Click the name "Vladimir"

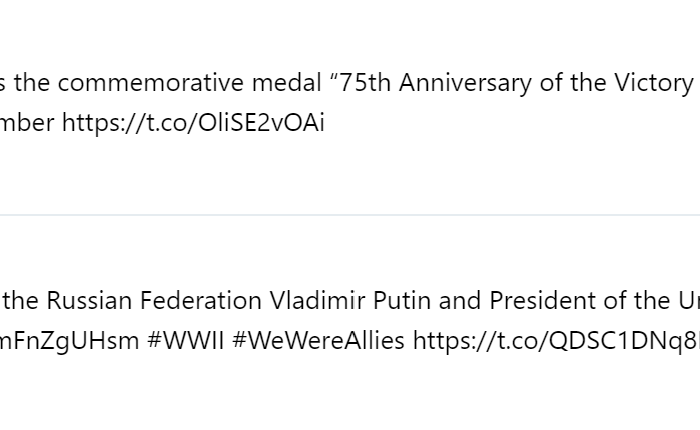coord(317,301)
